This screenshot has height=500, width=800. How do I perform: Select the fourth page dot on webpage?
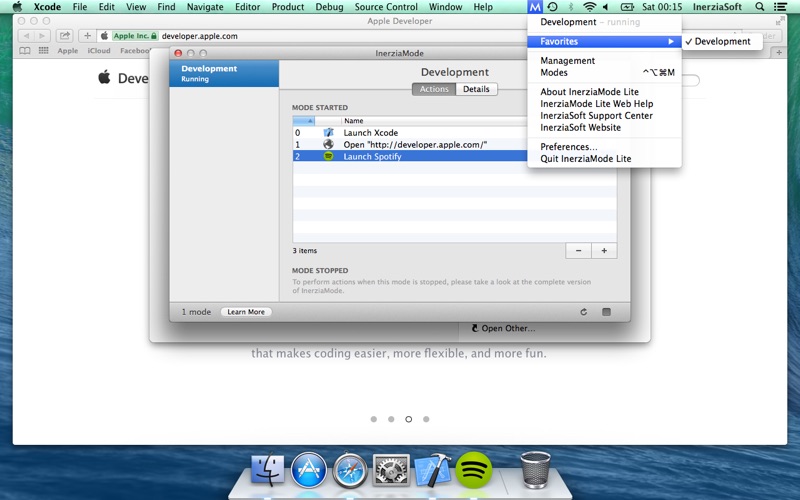click(x=426, y=419)
